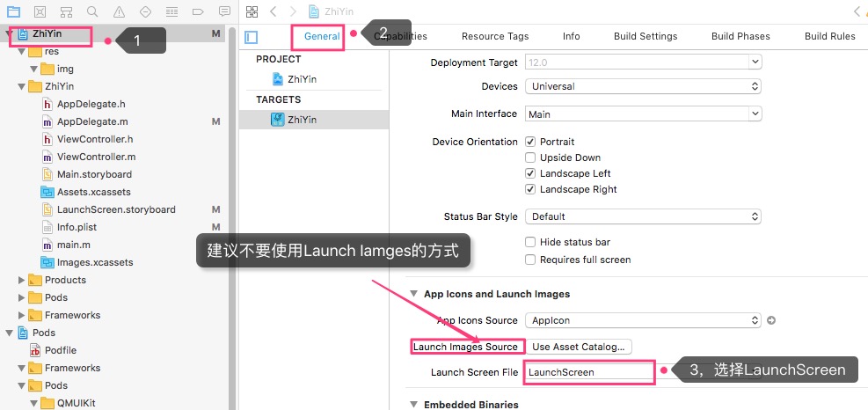Click the arrow button next to AppIcon
Viewport: 868px width, 410px height.
tap(770, 320)
